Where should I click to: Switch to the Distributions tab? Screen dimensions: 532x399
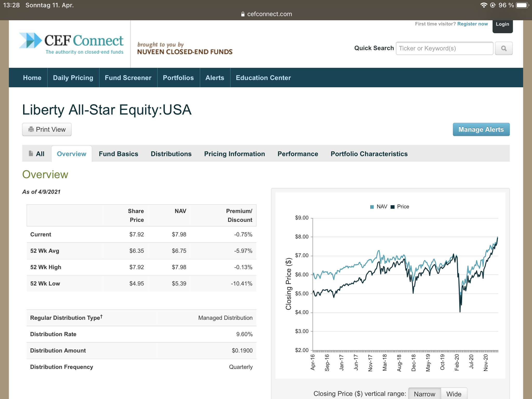(171, 154)
